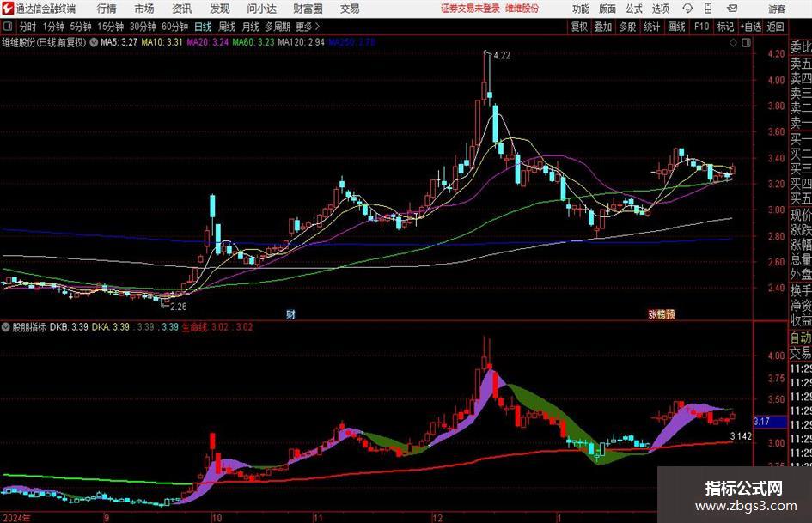Click the blue 3.17 price axis marker
812x523 pixels.
(x=770, y=422)
